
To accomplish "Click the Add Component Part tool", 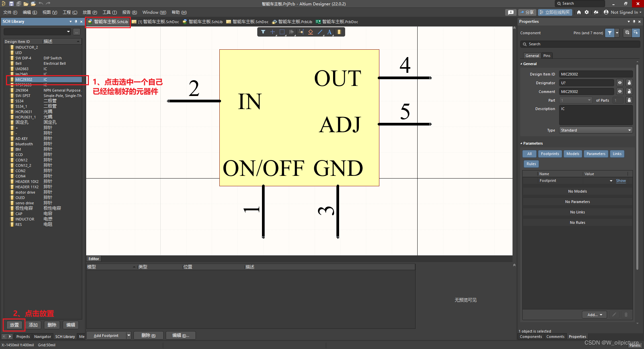I will pyautogui.click(x=339, y=32).
